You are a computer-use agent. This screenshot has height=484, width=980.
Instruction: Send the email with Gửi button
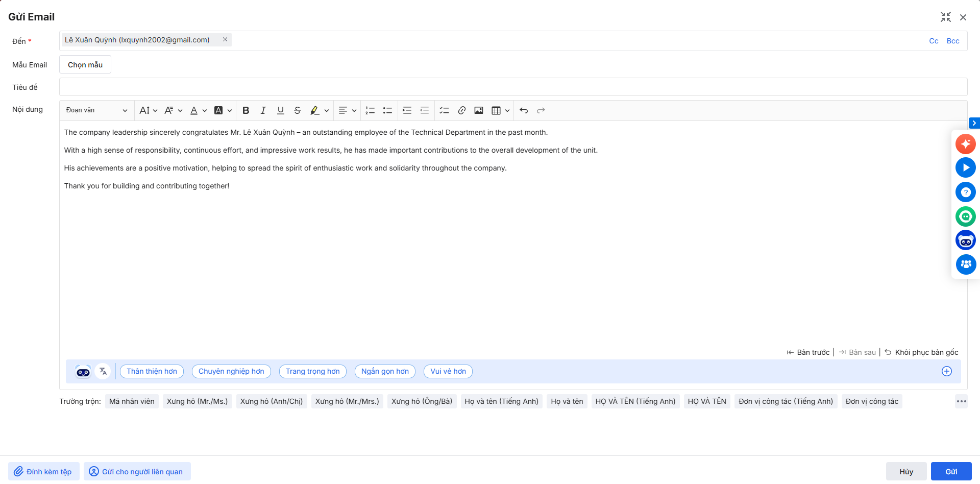[x=951, y=471]
